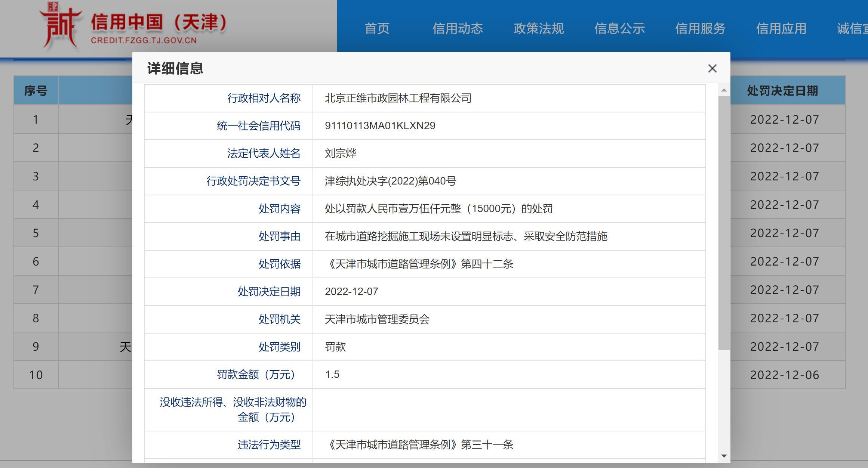Click the 行政相对人名称 label
Image resolution: width=868 pixels, height=468 pixels.
click(264, 98)
